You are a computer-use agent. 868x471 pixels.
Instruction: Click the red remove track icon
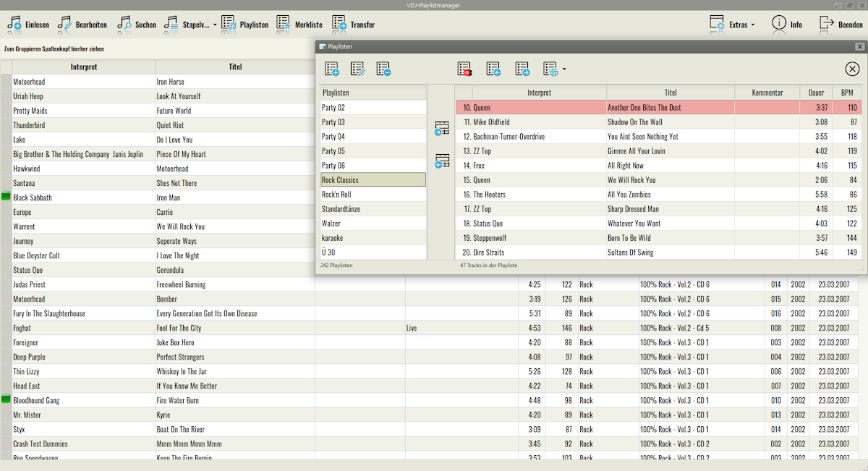(464, 69)
